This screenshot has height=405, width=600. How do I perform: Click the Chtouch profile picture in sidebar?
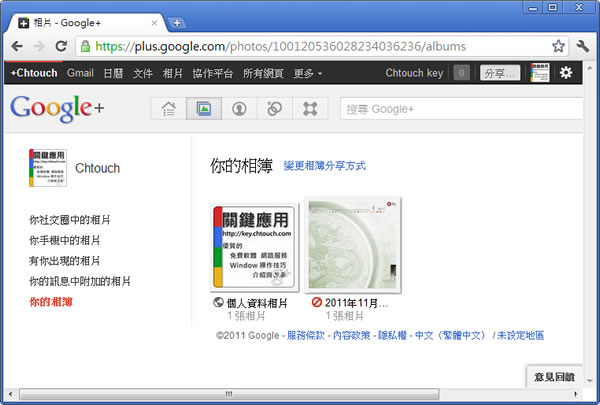[x=48, y=168]
